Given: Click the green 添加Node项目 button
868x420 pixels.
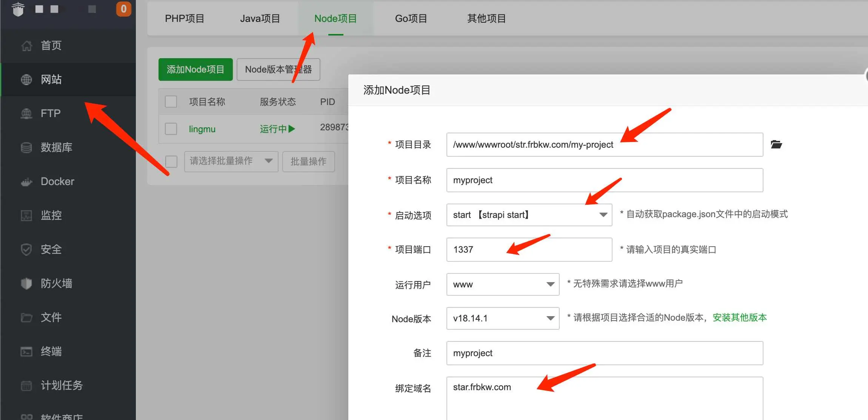Looking at the screenshot, I should coord(195,69).
